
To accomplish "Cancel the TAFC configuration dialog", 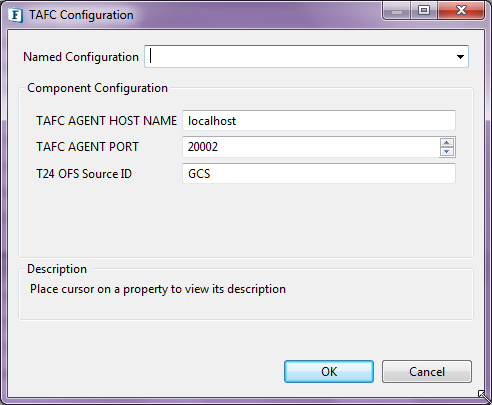I will pos(427,371).
